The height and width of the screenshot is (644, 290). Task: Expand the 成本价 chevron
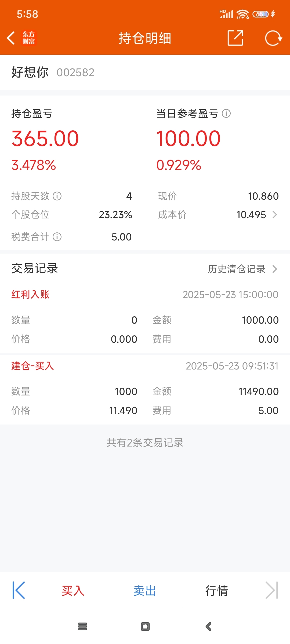point(274,215)
